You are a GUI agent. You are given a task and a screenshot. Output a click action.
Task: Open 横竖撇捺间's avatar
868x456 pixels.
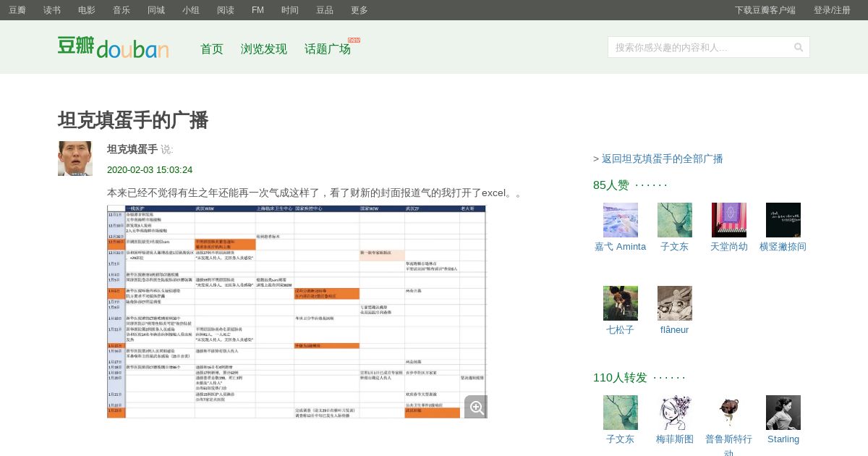tap(783, 220)
